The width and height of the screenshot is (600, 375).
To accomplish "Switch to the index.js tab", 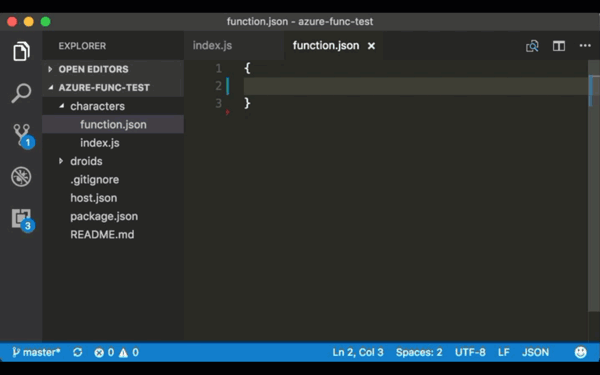I will tap(212, 46).
